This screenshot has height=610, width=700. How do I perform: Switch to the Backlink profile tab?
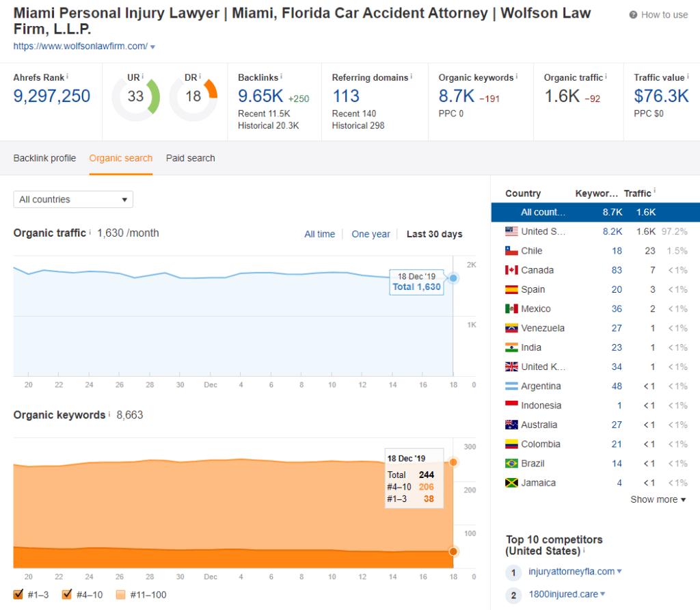pos(44,158)
